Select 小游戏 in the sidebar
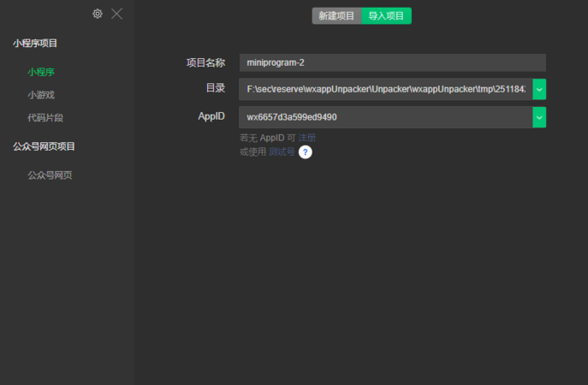This screenshot has height=385, width=588. pyautogui.click(x=41, y=95)
